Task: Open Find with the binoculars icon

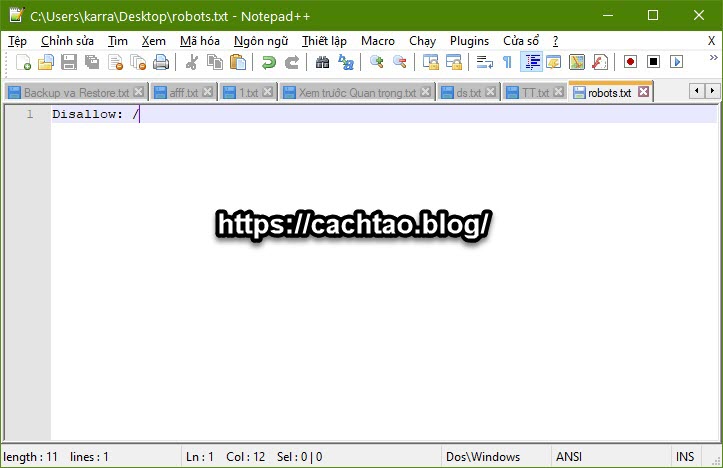Action: (322, 62)
